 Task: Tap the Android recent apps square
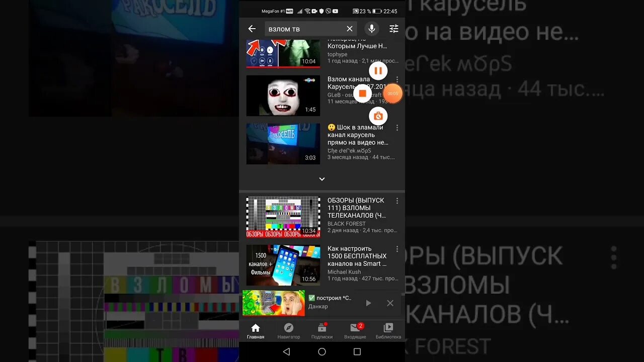357,351
